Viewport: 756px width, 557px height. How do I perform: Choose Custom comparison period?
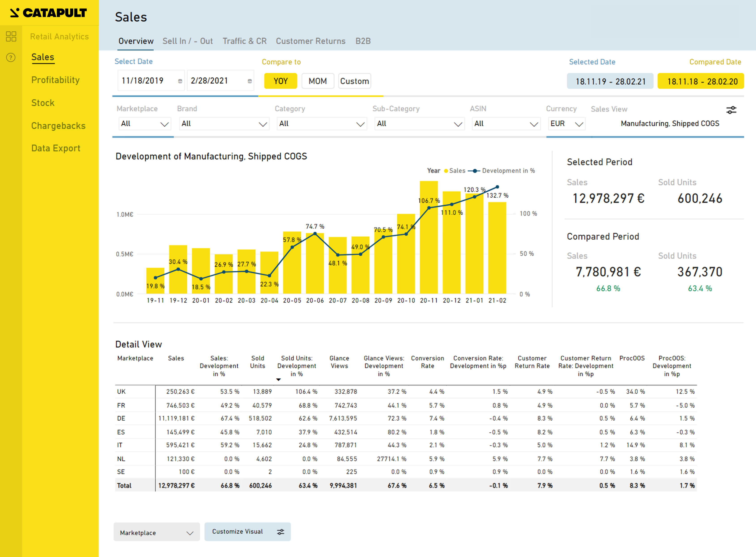click(355, 81)
